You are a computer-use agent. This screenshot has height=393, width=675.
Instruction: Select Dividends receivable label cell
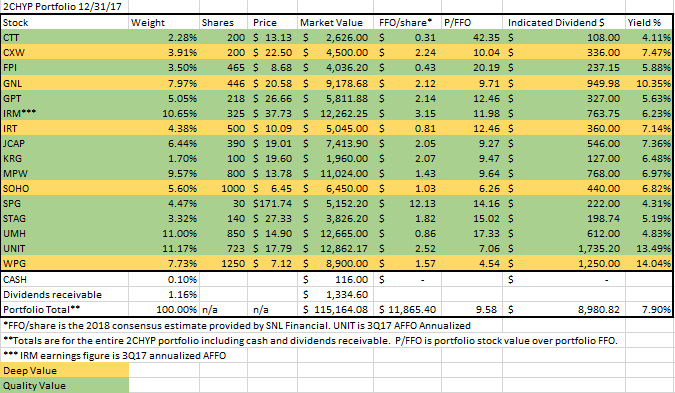point(65,294)
